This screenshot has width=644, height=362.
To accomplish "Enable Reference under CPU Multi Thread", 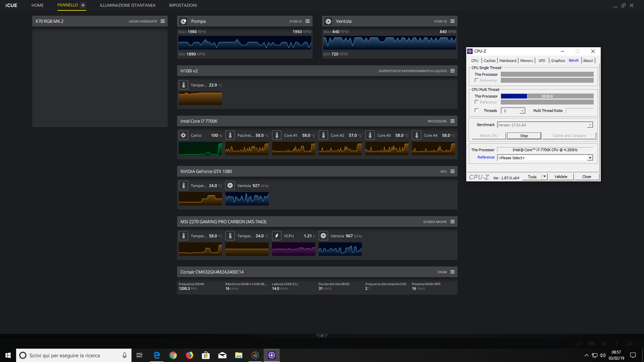I will [x=476, y=102].
